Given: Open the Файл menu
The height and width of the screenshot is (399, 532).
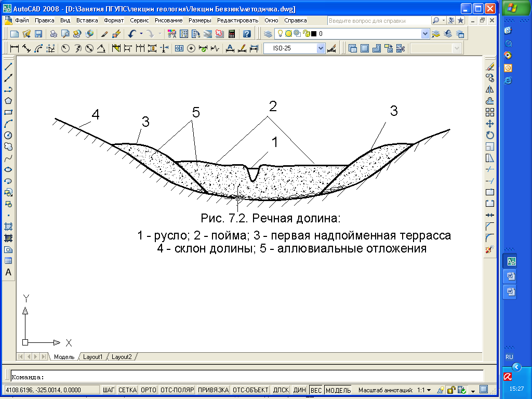Looking at the screenshot, I should pyautogui.click(x=22, y=20).
